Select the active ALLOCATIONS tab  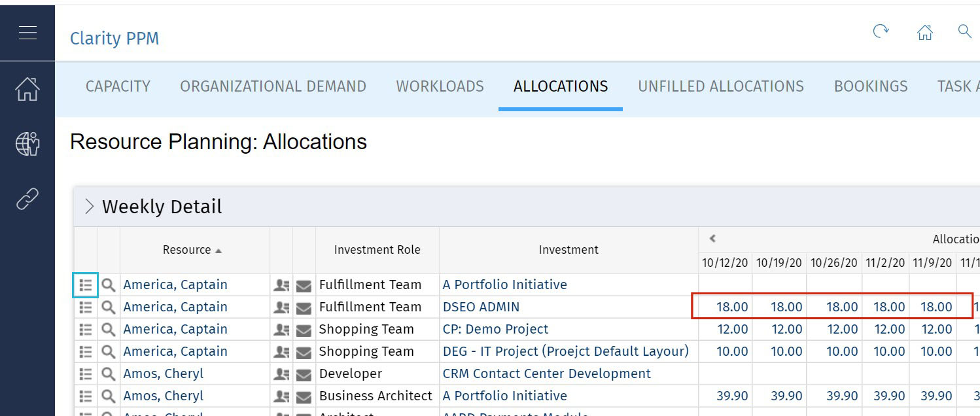[561, 86]
